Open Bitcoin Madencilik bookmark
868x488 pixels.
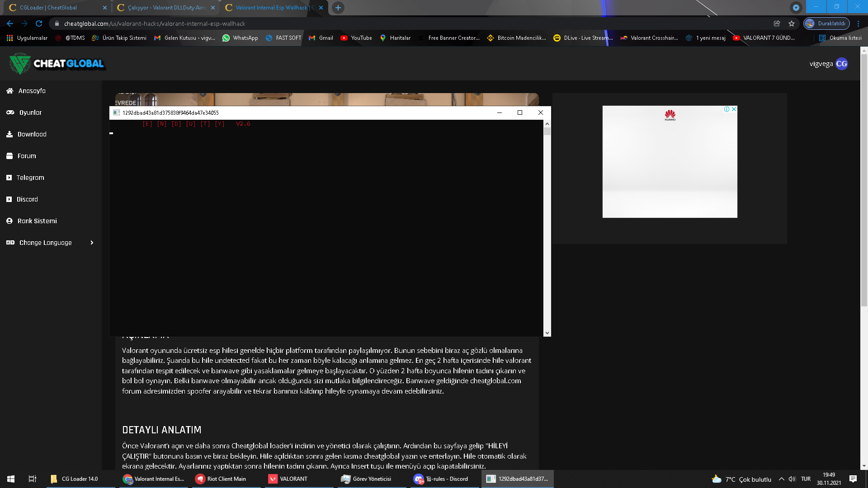pos(516,38)
